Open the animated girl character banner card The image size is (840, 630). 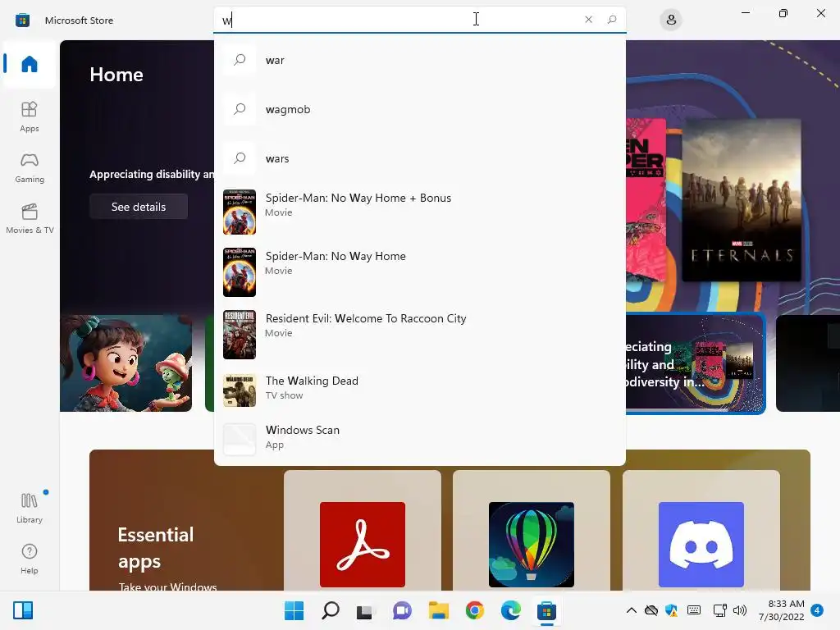point(126,363)
